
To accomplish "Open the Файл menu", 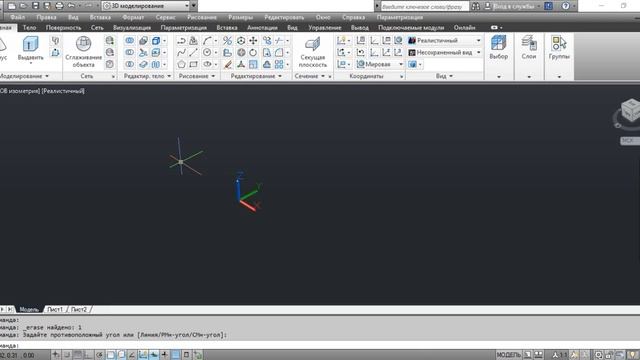I will pyautogui.click(x=18, y=18).
